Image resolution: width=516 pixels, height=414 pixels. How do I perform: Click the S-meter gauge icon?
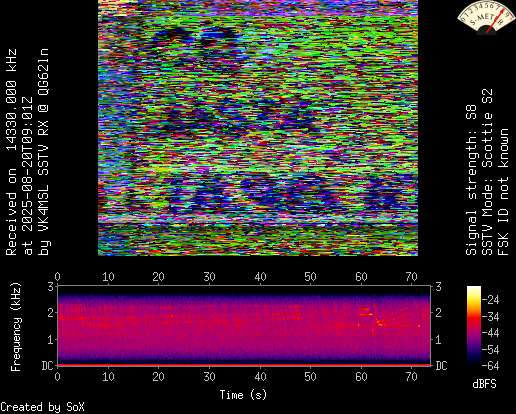pyautogui.click(x=486, y=17)
